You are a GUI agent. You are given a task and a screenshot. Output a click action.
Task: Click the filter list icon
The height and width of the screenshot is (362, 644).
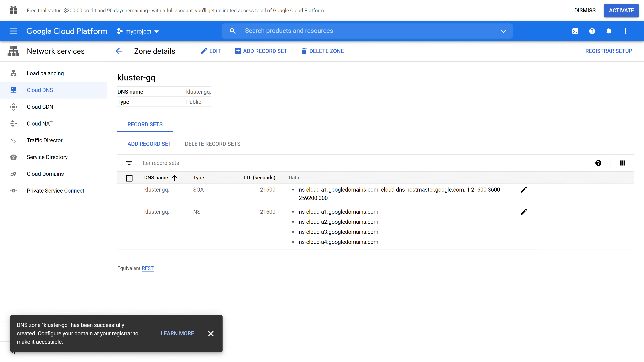tap(129, 163)
